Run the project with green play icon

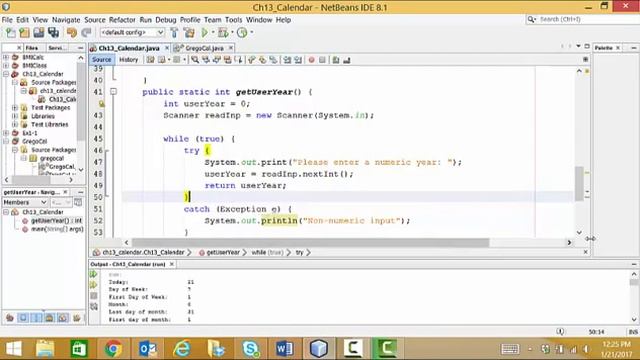click(204, 32)
